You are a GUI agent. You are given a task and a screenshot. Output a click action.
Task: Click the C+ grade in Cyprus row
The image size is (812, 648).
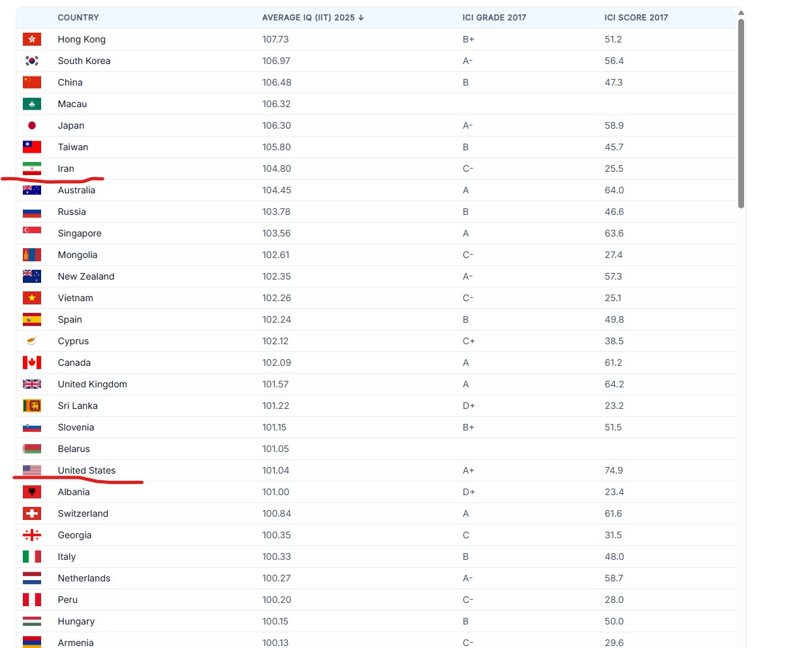pos(469,341)
